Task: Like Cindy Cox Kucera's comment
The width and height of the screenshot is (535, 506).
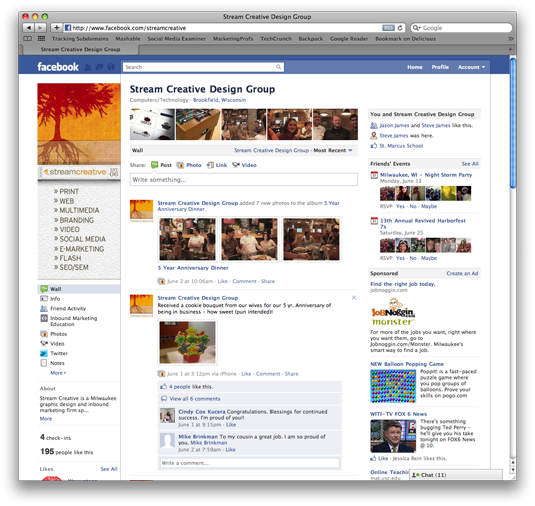Action: (x=231, y=425)
